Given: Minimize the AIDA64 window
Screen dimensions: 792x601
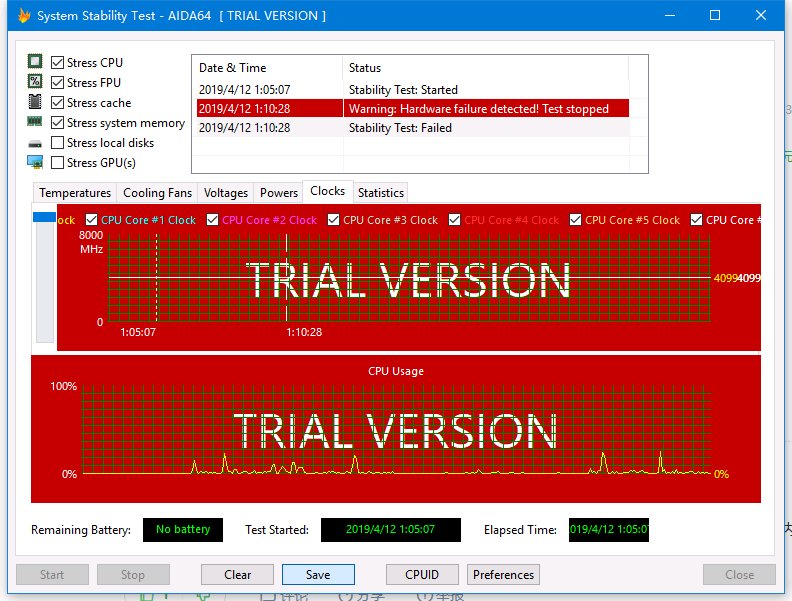Looking at the screenshot, I should [670, 15].
